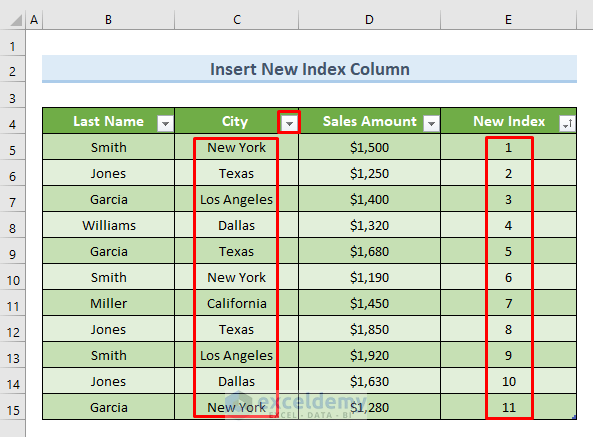Select cell $1,920

(369, 355)
